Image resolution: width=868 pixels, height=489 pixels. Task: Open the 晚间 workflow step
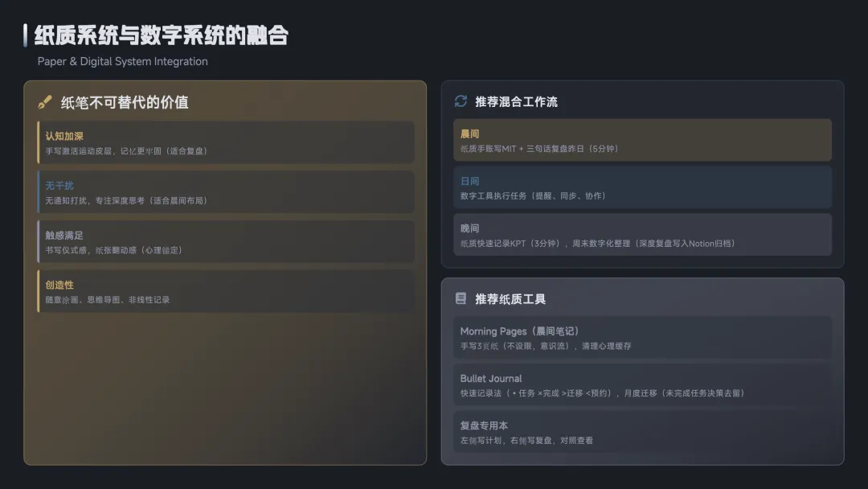[642, 235]
